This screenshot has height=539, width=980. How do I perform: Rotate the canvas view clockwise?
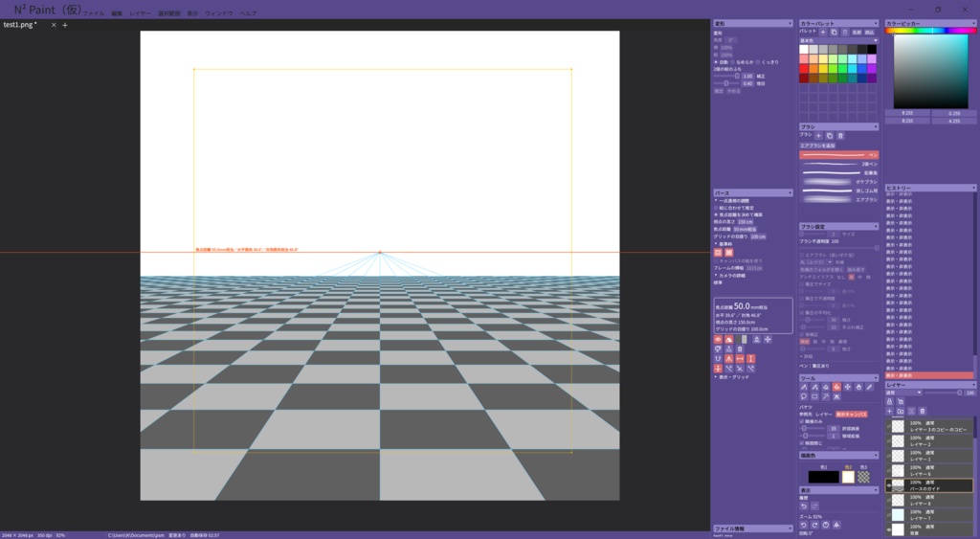coord(814,525)
